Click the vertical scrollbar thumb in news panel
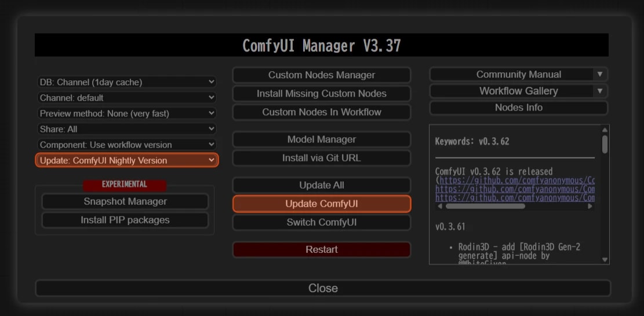The width and height of the screenshot is (644, 316). click(605, 145)
